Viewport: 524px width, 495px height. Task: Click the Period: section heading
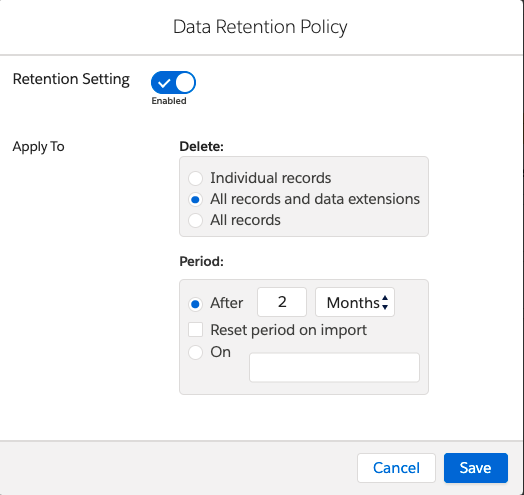point(202,261)
